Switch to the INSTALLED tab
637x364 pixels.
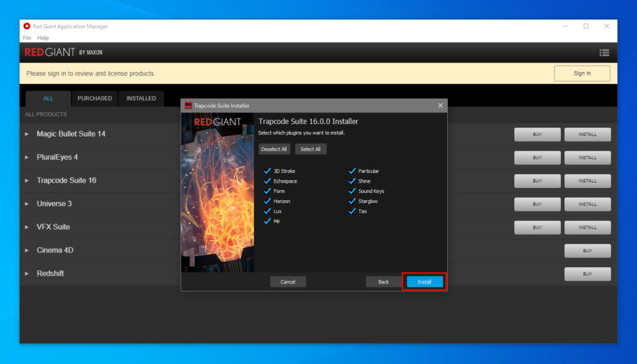[141, 98]
